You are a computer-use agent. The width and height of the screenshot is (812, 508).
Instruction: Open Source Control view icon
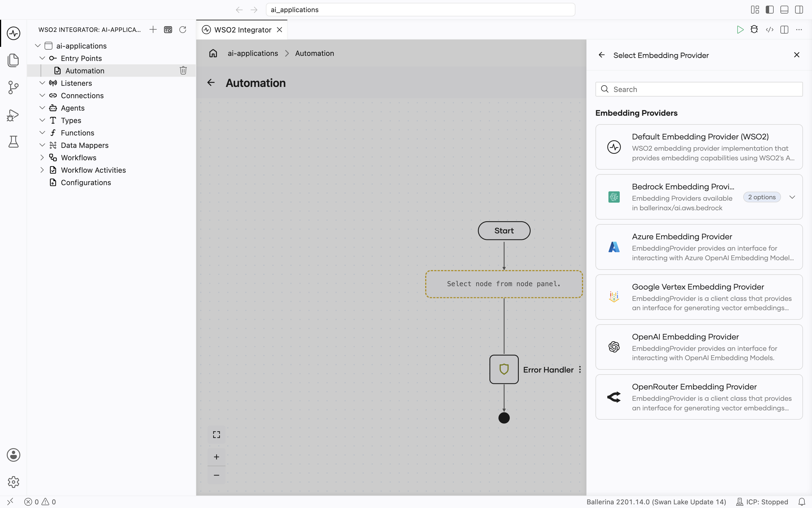pyautogui.click(x=14, y=87)
